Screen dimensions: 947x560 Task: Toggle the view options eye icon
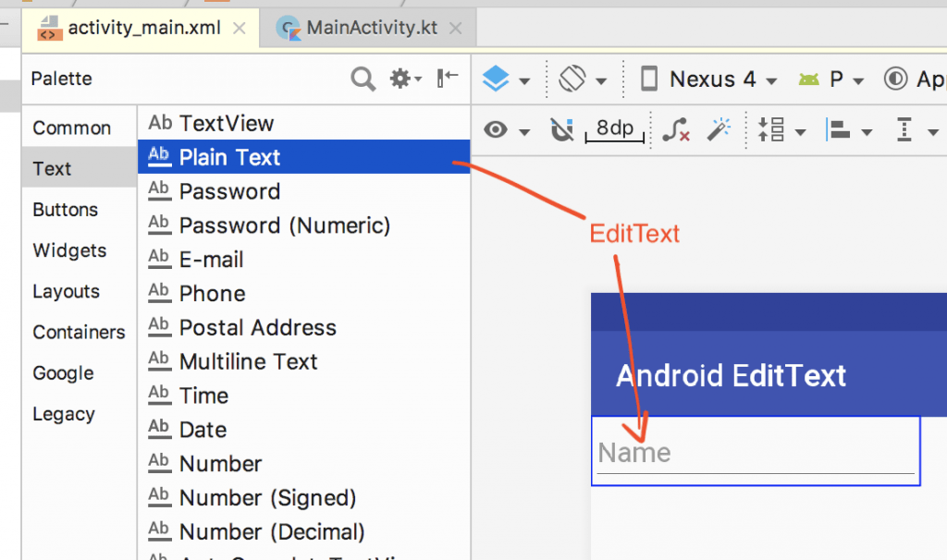[x=496, y=129]
